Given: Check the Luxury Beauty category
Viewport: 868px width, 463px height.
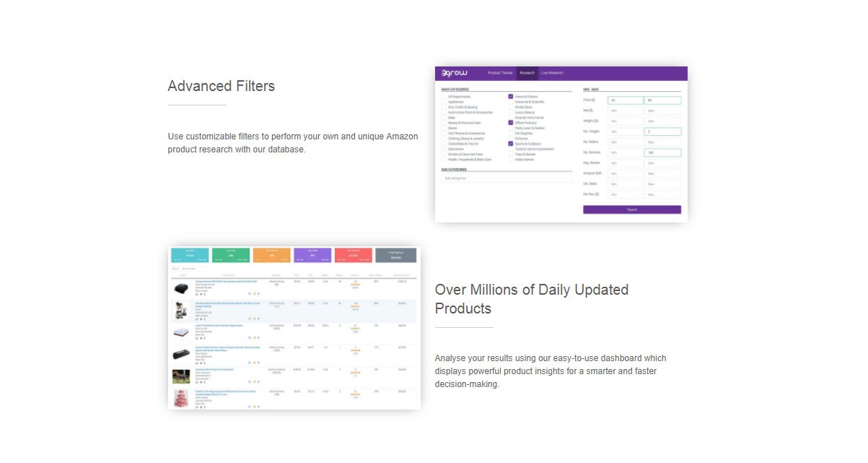Looking at the screenshot, I should 511,112.
